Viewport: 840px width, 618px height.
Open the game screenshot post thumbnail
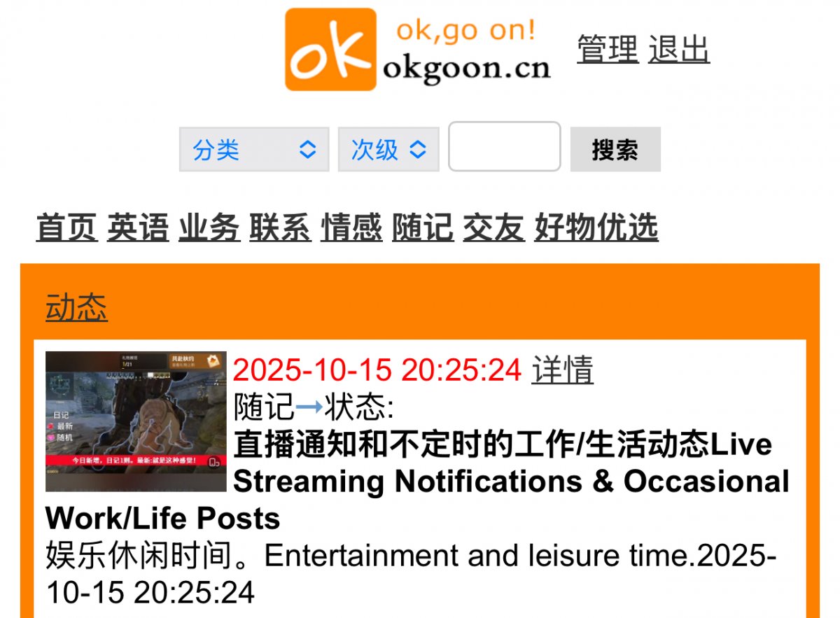click(x=136, y=421)
